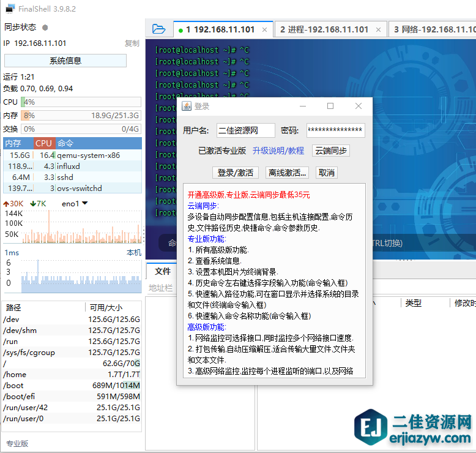Click 本机 label in latency panel
The height and width of the screenshot is (453, 476).
pos(134,253)
